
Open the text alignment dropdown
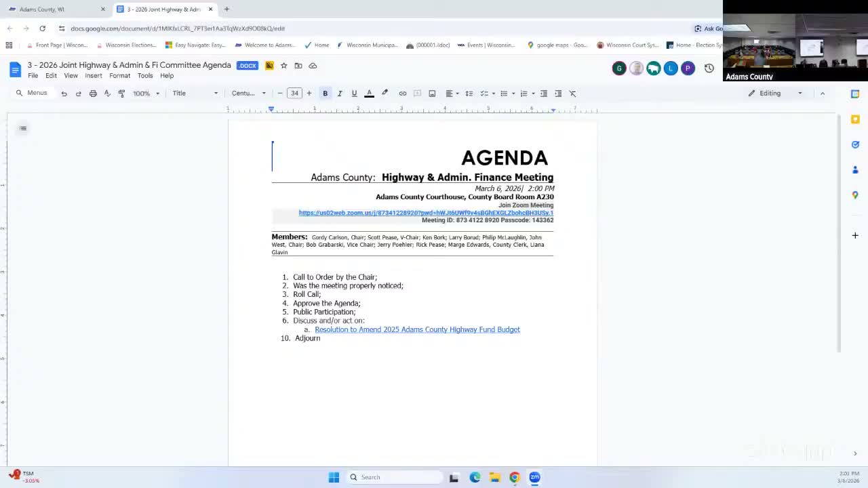click(x=452, y=94)
